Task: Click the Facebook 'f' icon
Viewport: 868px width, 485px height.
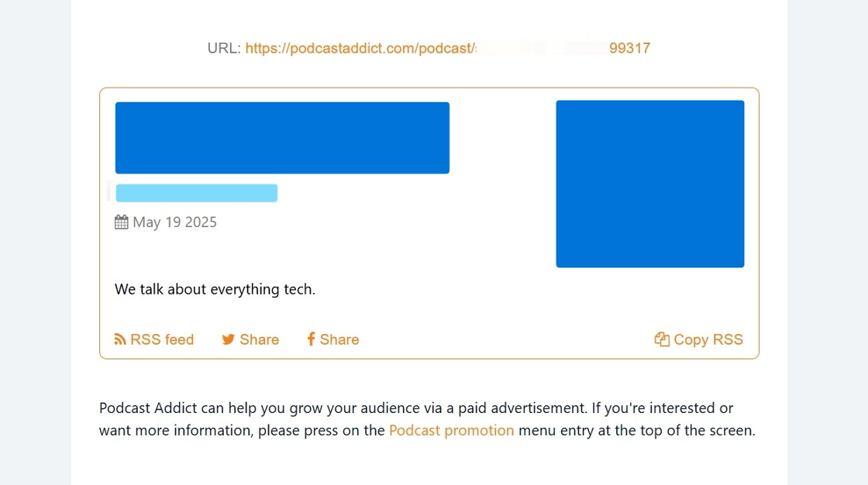Action: click(x=311, y=339)
